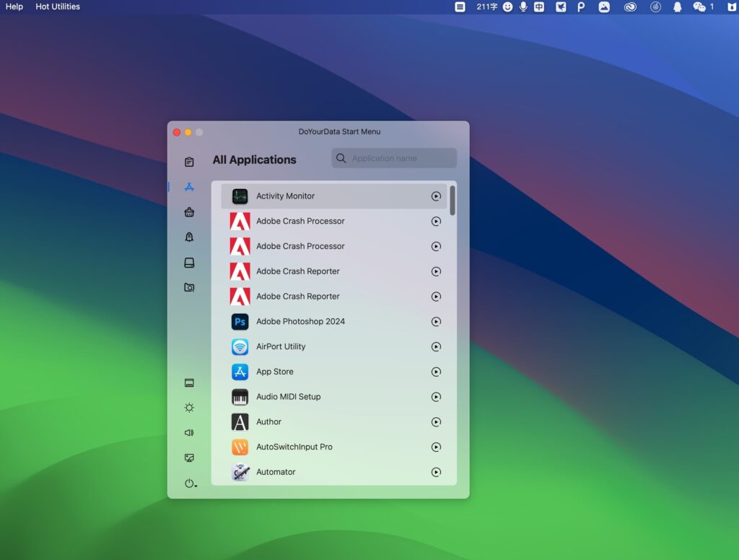Image resolution: width=739 pixels, height=560 pixels.
Task: Click the folder search icon in the sidebar
Action: click(x=188, y=286)
